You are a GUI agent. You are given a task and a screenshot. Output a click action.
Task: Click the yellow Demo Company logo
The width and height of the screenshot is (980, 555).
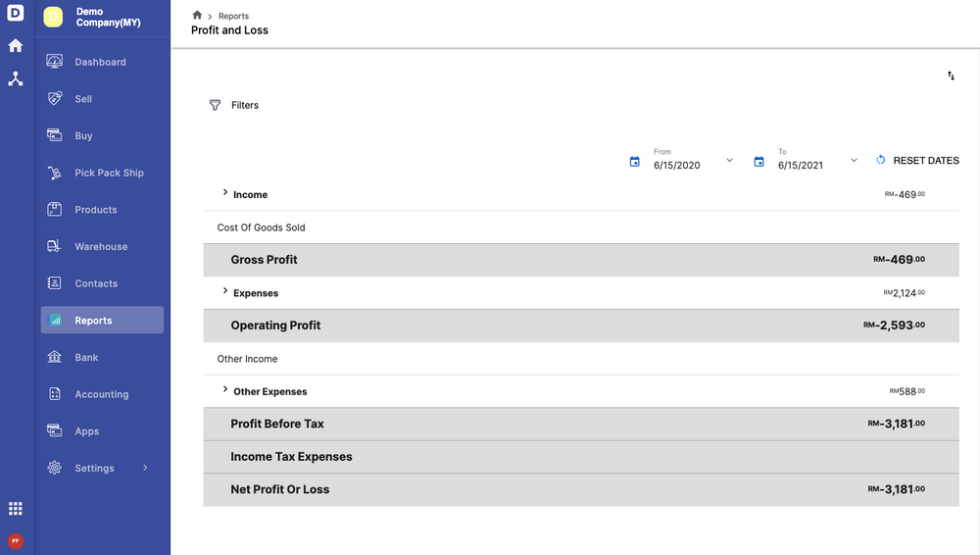click(53, 17)
